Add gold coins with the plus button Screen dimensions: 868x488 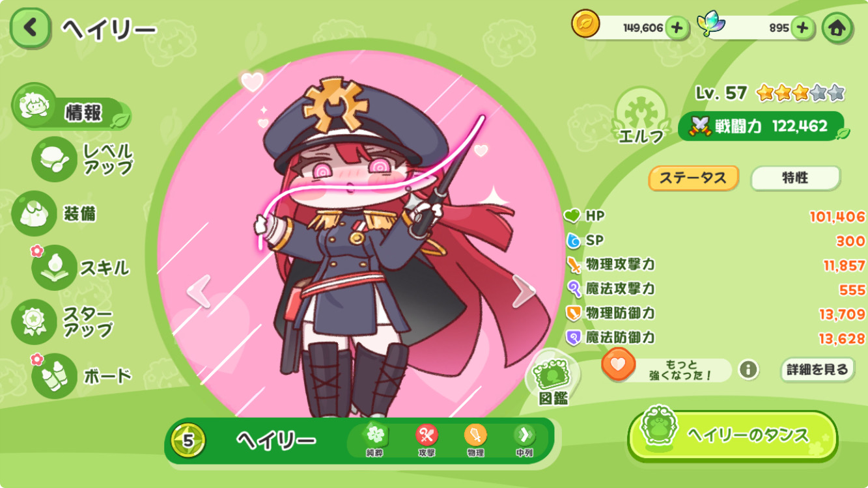[677, 28]
